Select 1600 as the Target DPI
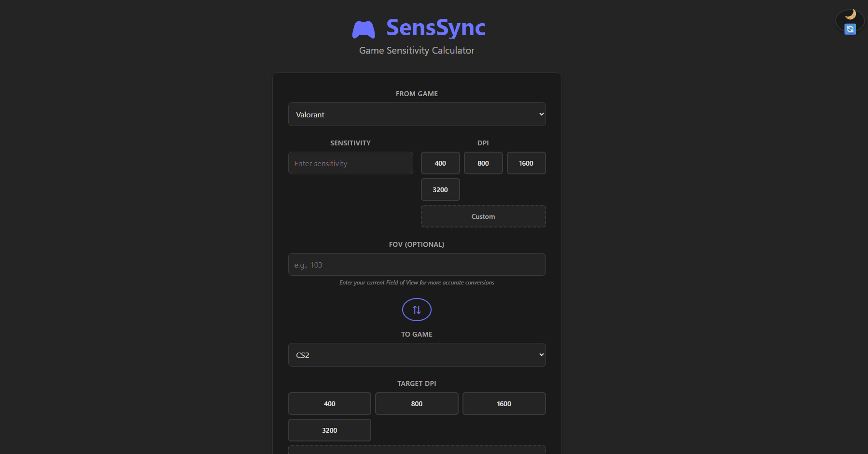The image size is (868, 454). point(504,403)
